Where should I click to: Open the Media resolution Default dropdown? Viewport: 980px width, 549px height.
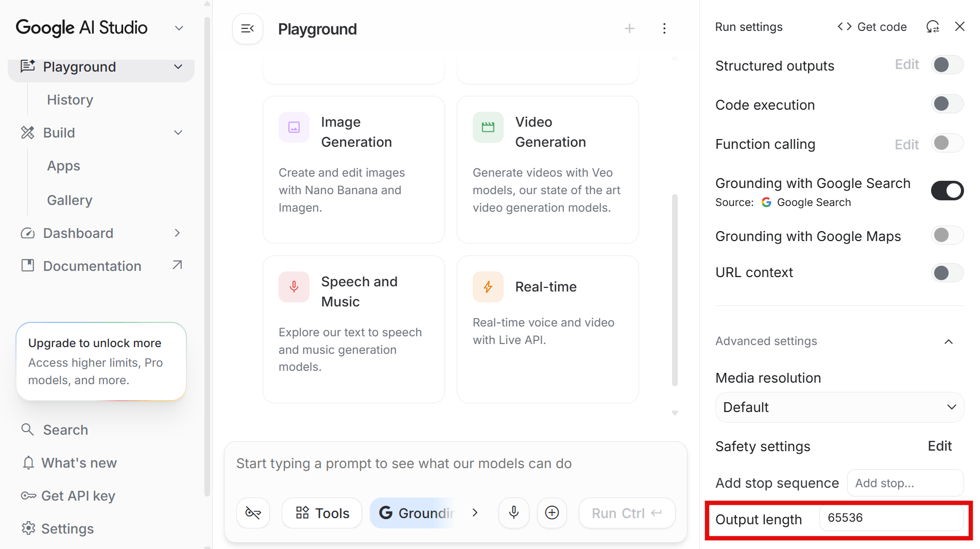(x=839, y=407)
